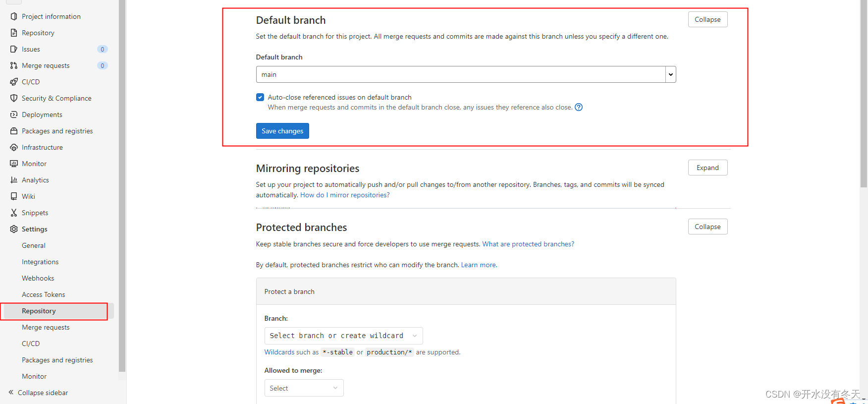Screen dimensions: 868x404
Task: Click the Merge requests count badge
Action: tap(103, 65)
